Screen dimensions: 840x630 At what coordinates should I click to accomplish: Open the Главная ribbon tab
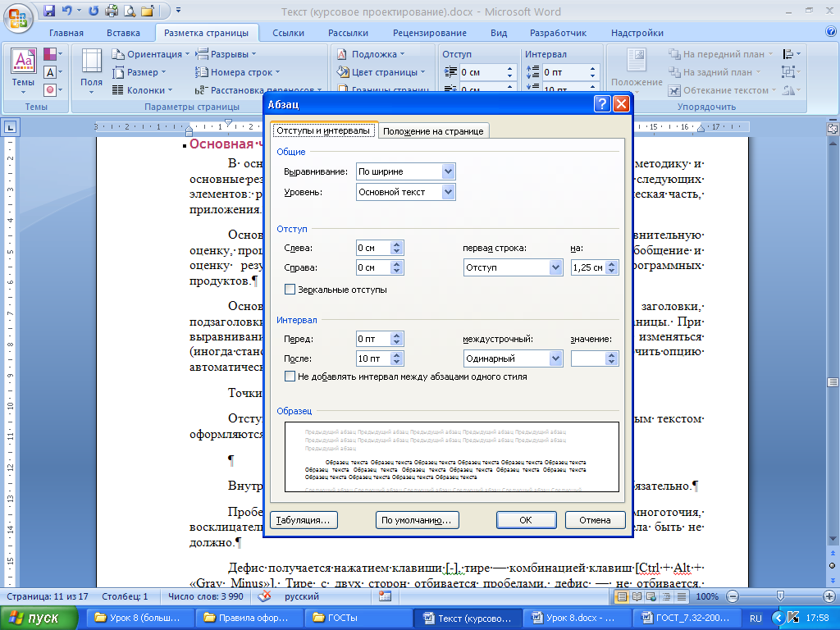[x=66, y=33]
